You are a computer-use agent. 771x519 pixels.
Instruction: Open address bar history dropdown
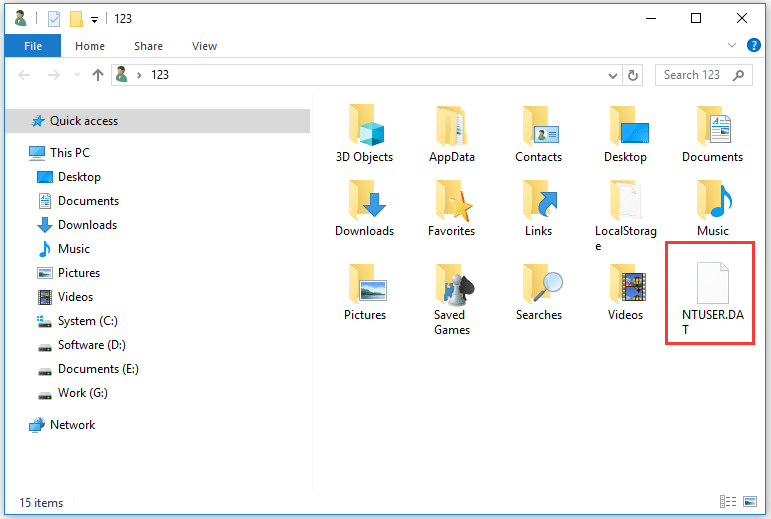[613, 75]
